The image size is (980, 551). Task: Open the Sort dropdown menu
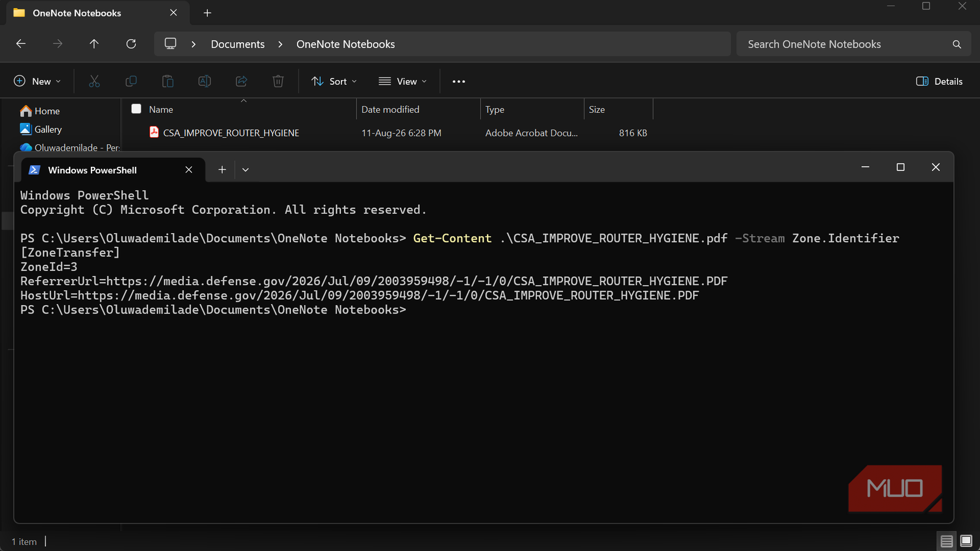(x=334, y=81)
